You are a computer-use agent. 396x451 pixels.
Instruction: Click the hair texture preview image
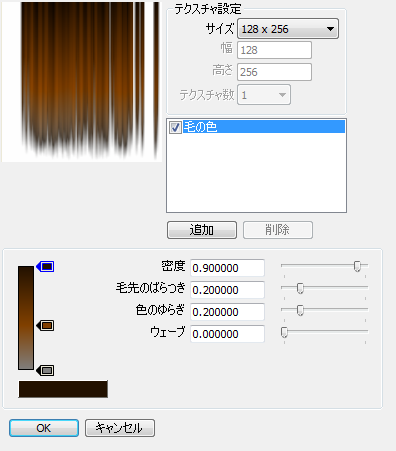[x=82, y=82]
